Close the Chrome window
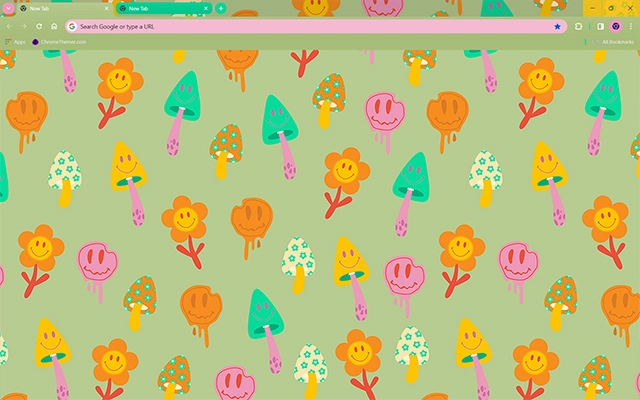The width and height of the screenshot is (640, 400). (x=630, y=8)
